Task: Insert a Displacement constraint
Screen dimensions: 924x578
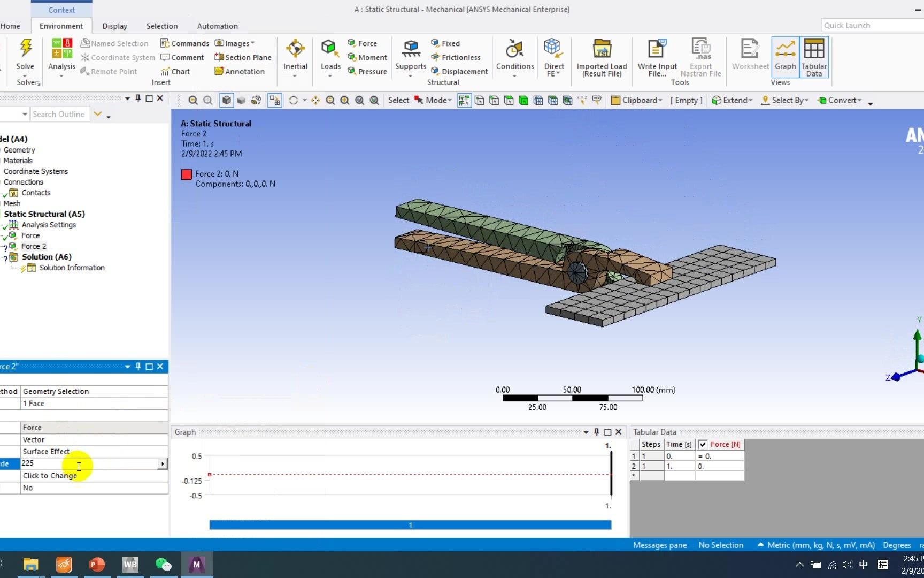Action: [459, 71]
